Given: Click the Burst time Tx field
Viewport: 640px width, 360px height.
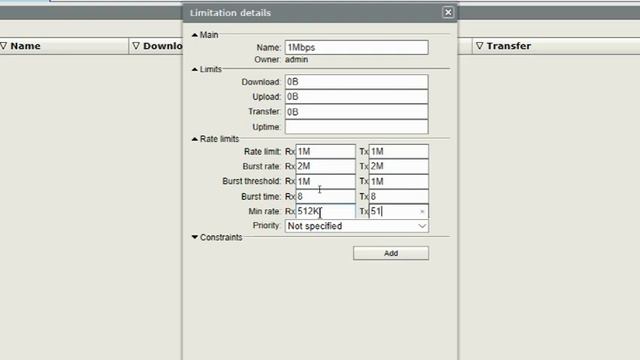Looking at the screenshot, I should (399, 196).
